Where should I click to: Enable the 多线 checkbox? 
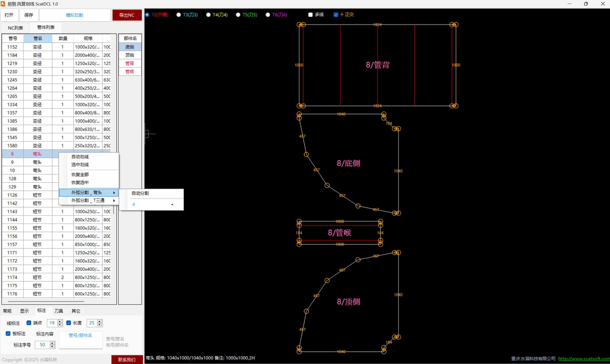coord(310,15)
